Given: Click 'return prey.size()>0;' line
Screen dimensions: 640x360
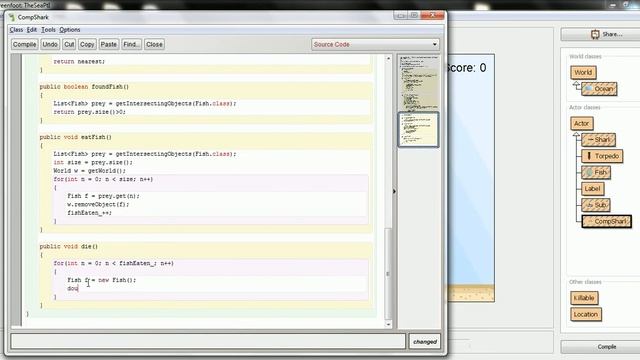Looking at the screenshot, I should click(89, 112).
